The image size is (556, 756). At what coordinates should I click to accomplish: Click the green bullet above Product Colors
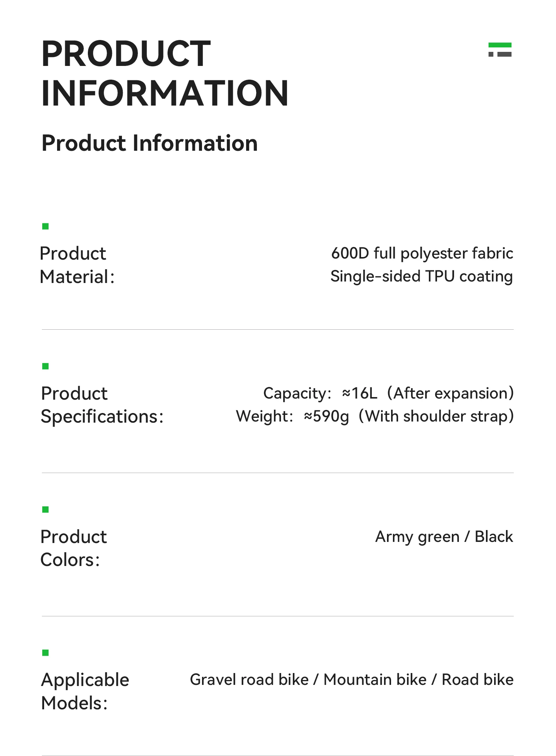pyautogui.click(x=46, y=510)
